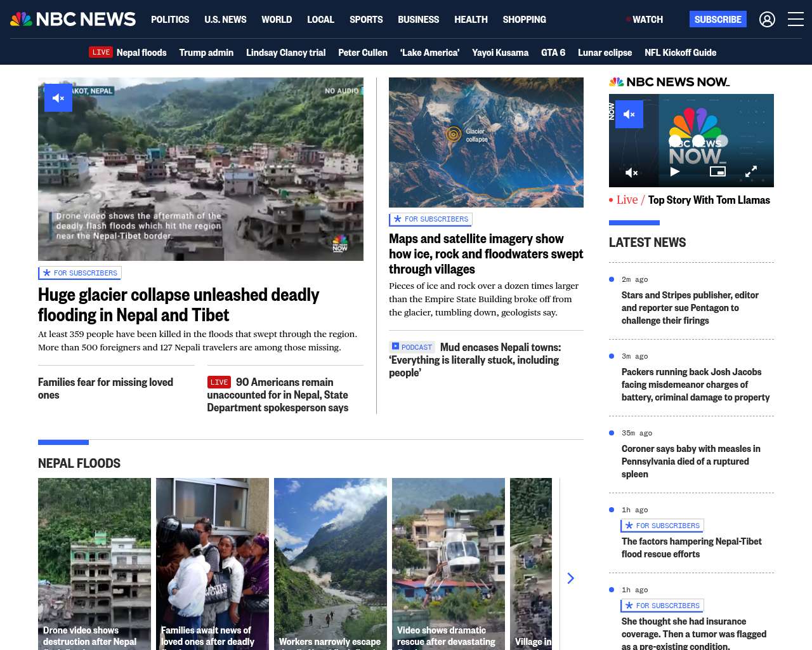Image resolution: width=812 pixels, height=650 pixels.
Task: Open the factors hampering flood rescue story
Action: pyautogui.click(x=691, y=548)
